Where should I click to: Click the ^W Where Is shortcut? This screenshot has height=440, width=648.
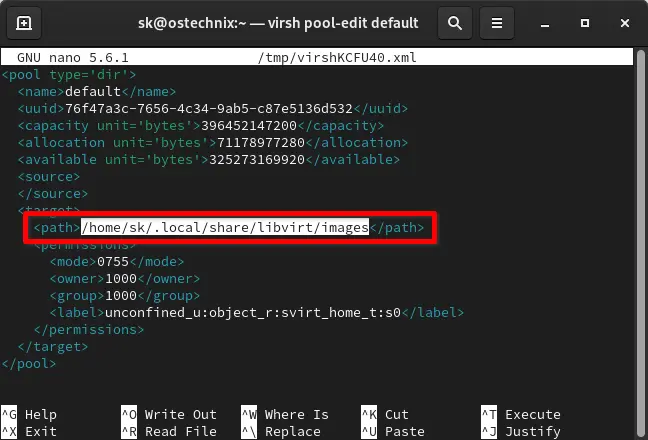[285, 414]
